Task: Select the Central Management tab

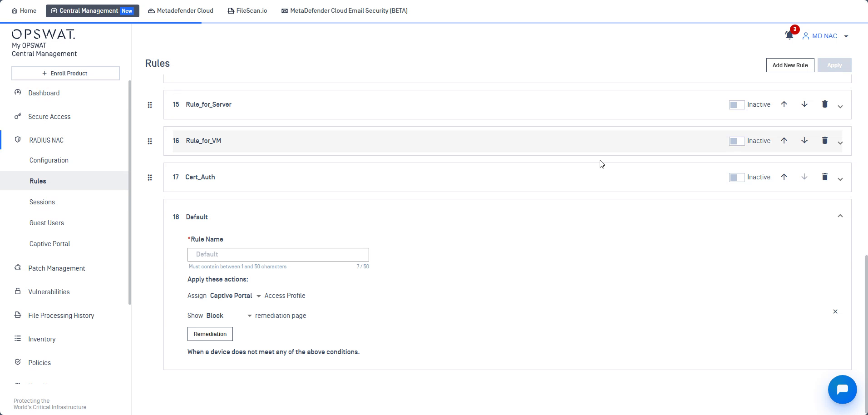Action: pos(93,10)
